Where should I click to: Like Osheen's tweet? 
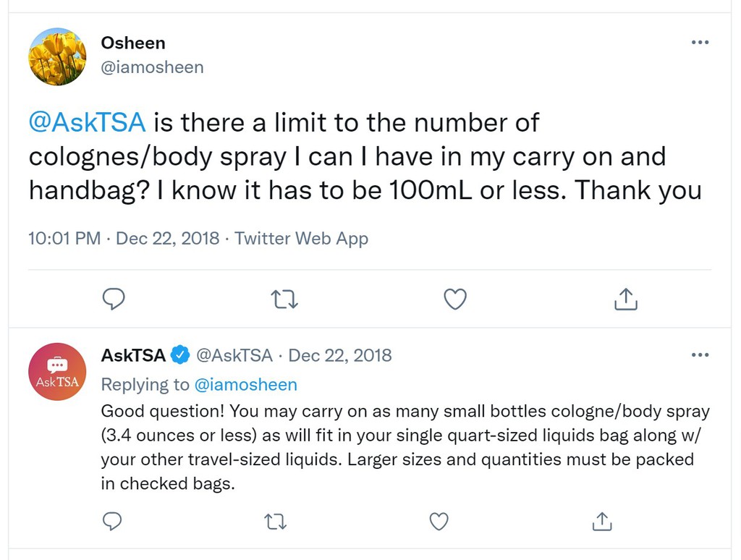454,298
